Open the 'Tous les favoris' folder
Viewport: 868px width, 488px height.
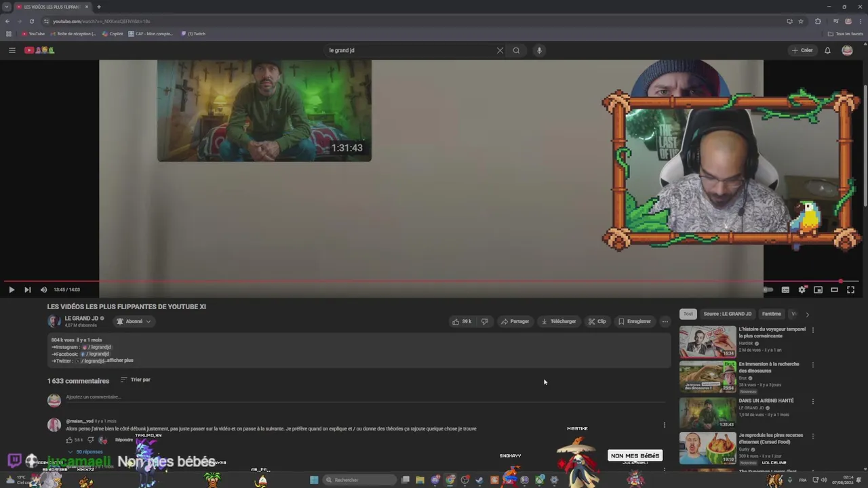(x=845, y=34)
